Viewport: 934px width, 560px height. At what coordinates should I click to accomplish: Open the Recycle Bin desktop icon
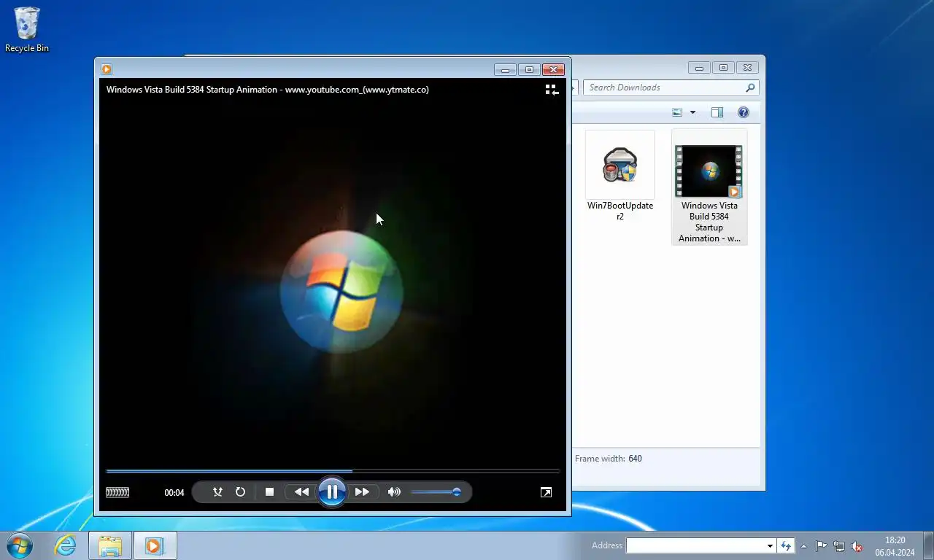27,30
